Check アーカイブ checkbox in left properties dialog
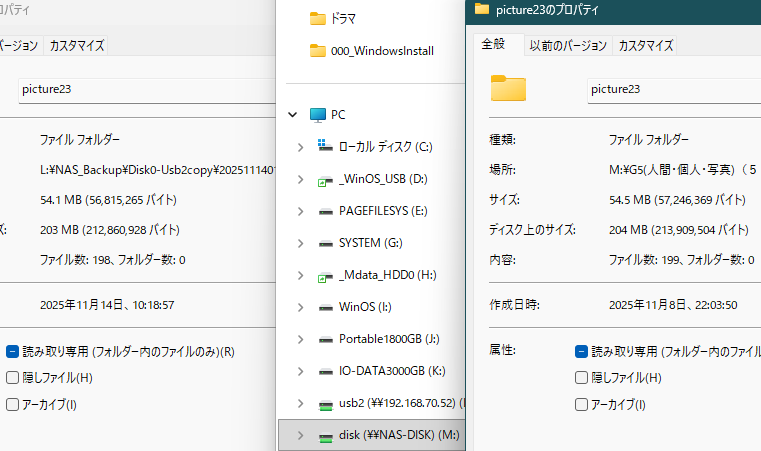Image resolution: width=761 pixels, height=451 pixels. coord(12,405)
